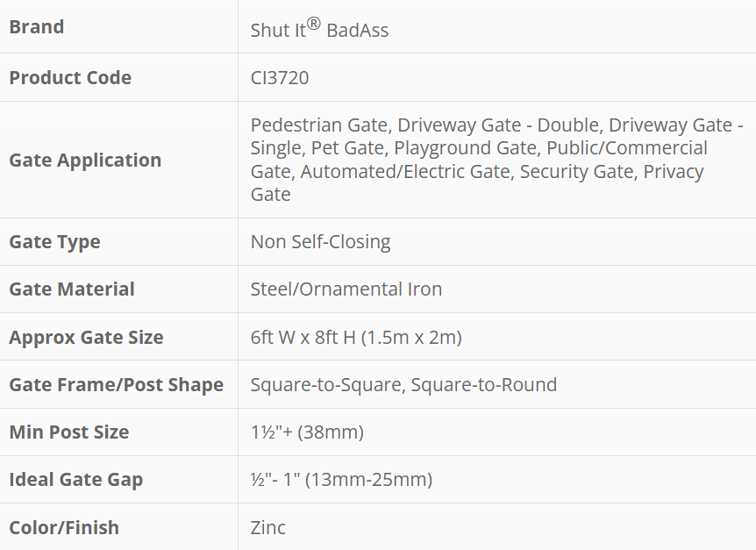The image size is (756, 550).
Task: Select the Square-to-Square, Square-to-Round value
Action: pos(403,385)
